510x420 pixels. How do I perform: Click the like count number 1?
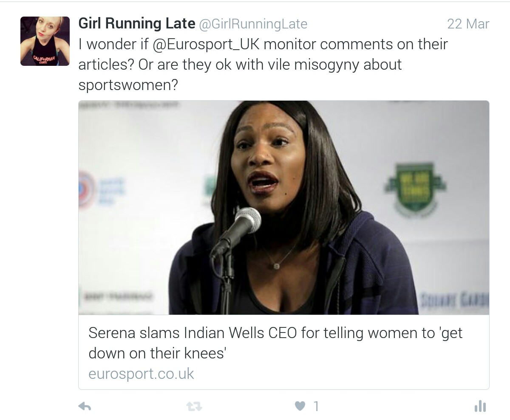click(316, 406)
